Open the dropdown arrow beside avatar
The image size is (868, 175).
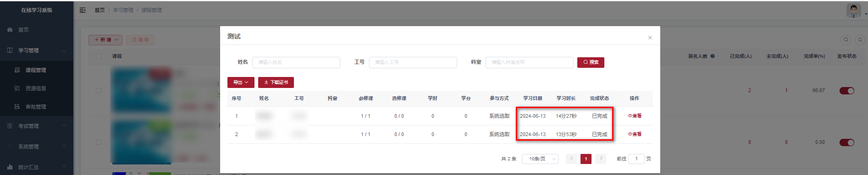pos(866,14)
